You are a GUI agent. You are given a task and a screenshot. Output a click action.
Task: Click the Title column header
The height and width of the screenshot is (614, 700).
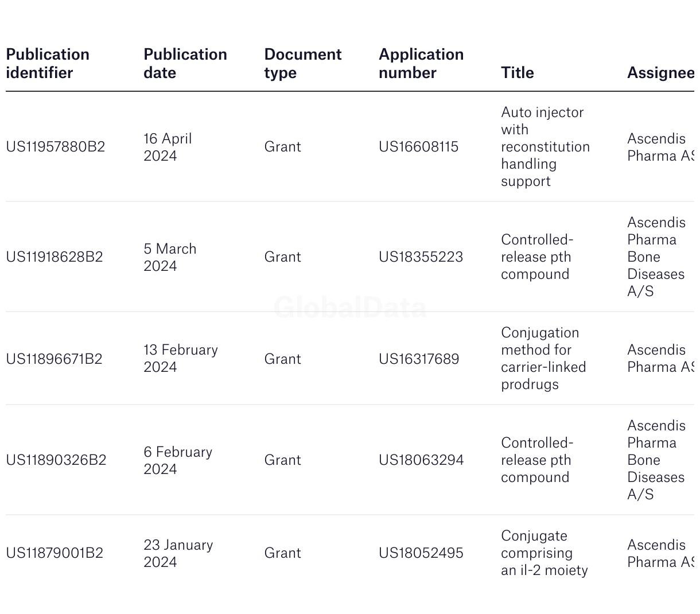[x=518, y=72]
